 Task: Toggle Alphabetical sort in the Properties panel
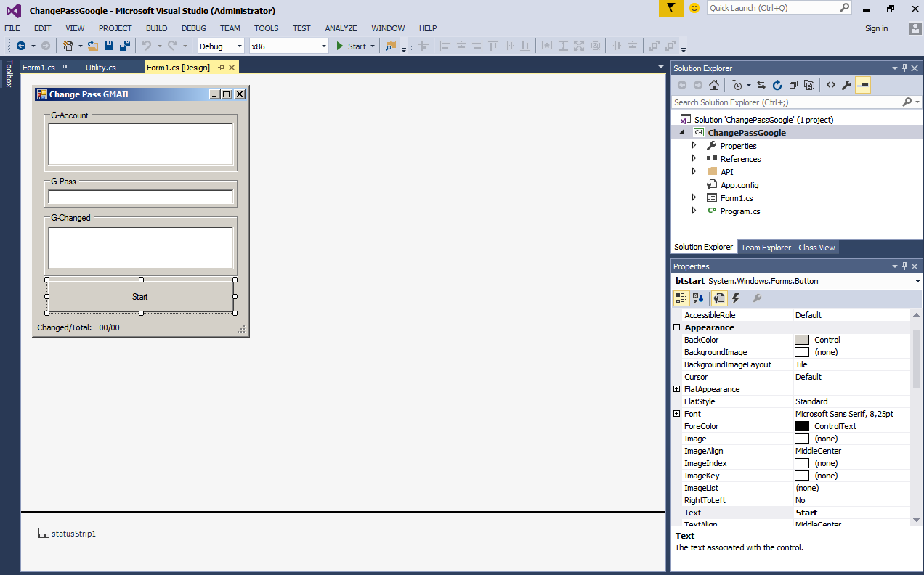coord(698,298)
